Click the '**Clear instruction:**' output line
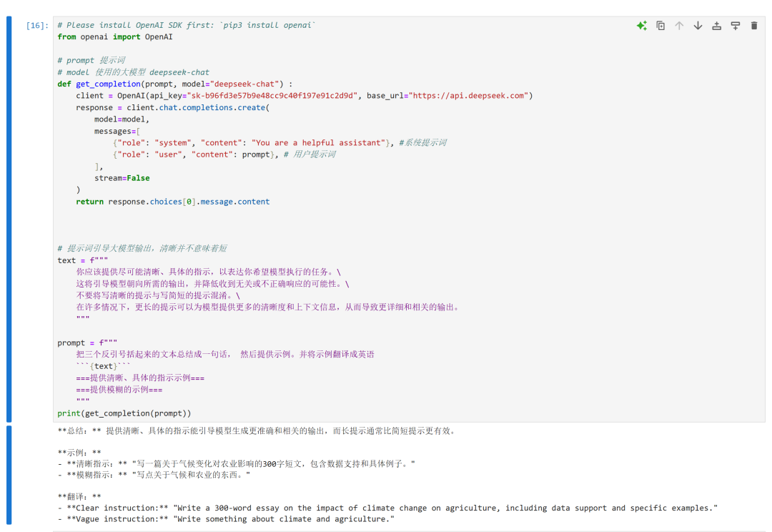772x532 pixels. [387, 508]
